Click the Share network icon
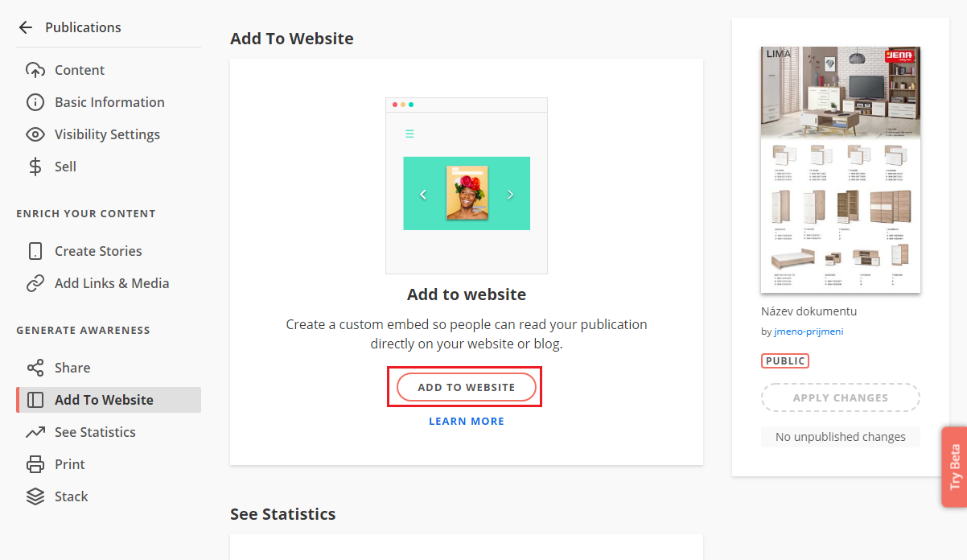This screenshot has height=560, width=967. tap(35, 368)
